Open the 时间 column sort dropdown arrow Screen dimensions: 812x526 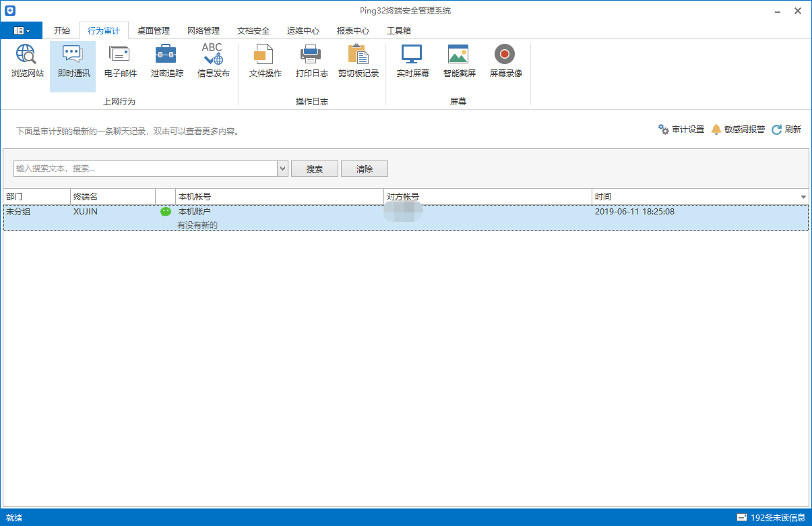[803, 197]
